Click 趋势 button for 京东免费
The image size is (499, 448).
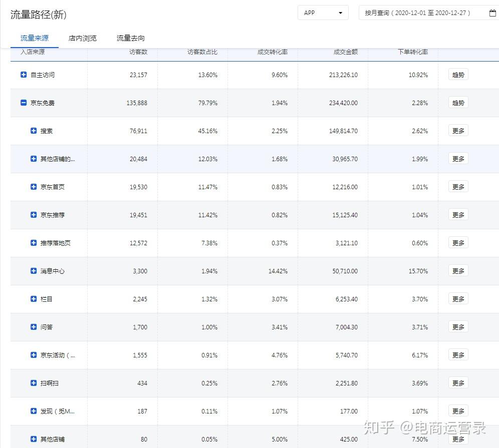[x=458, y=103]
